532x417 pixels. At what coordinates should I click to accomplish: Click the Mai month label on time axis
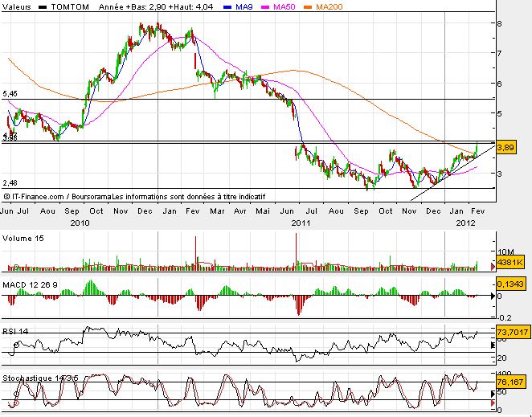point(263,211)
